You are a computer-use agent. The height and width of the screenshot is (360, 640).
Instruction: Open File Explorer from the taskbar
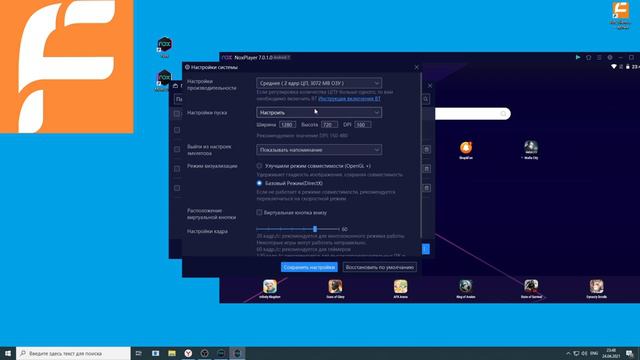[x=172, y=353]
